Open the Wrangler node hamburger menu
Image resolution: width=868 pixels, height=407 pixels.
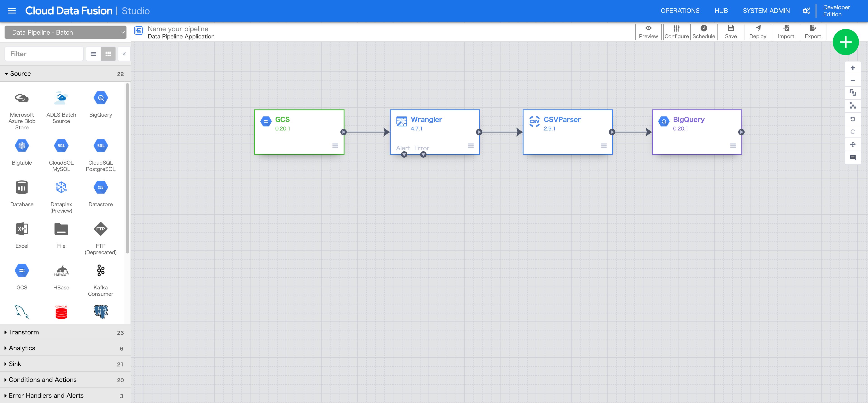click(x=471, y=146)
